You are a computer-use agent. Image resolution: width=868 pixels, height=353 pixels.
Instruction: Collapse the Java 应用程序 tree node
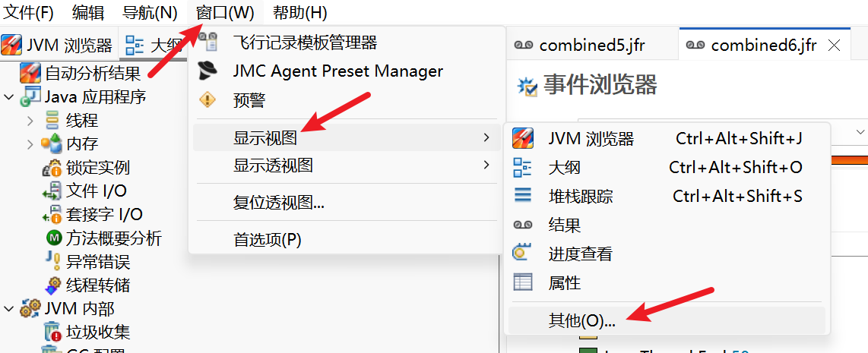pos(9,97)
